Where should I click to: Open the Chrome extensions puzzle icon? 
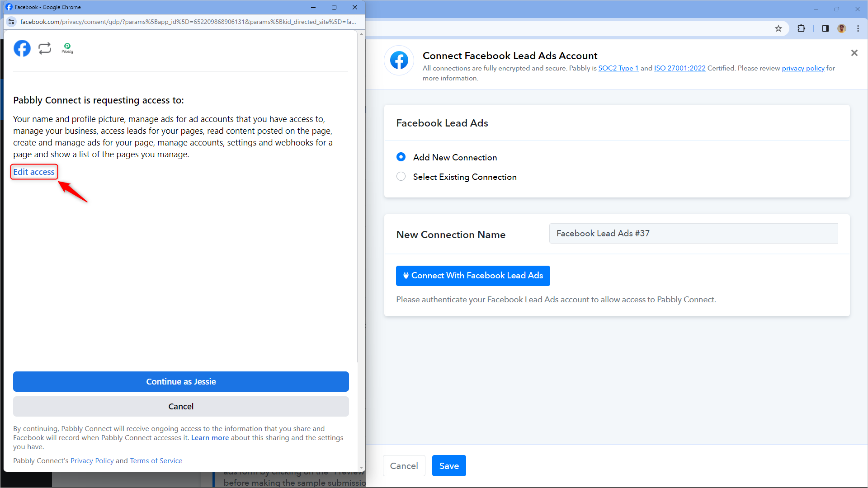801,28
